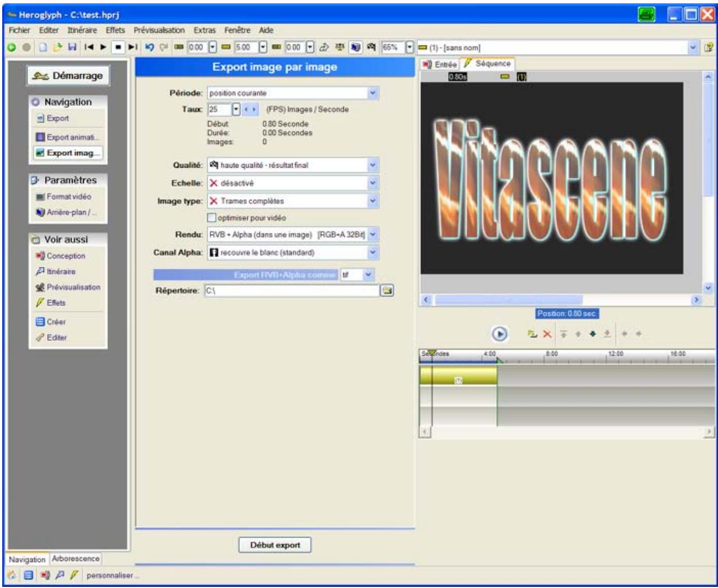Create a new project with the blank page icon
This screenshot has width=718, height=588.
click(x=43, y=48)
